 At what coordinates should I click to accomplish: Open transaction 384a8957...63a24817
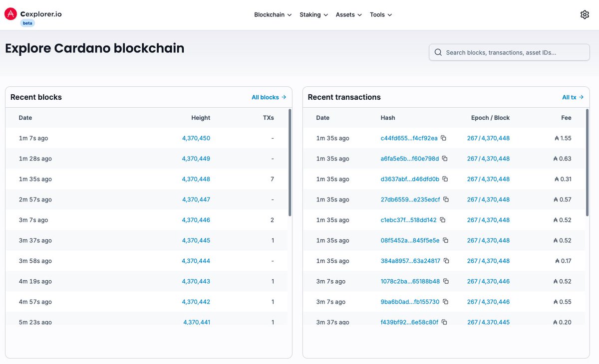pyautogui.click(x=410, y=261)
